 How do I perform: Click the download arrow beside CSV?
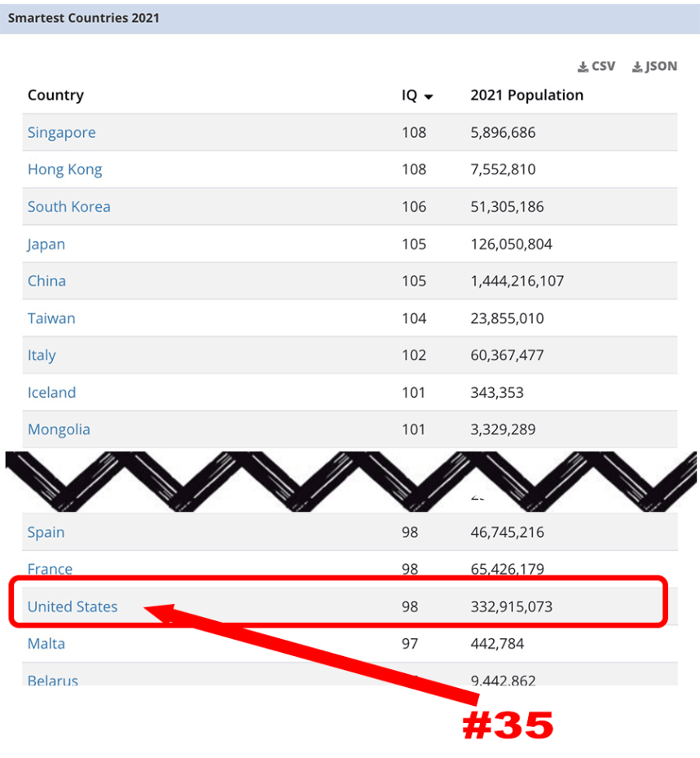tap(582, 66)
